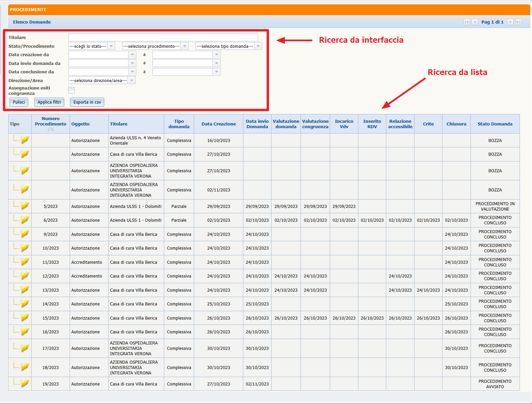Expand 'seleziona tipo domanda' dropdown
The image size is (532, 404).
pyautogui.click(x=258, y=46)
